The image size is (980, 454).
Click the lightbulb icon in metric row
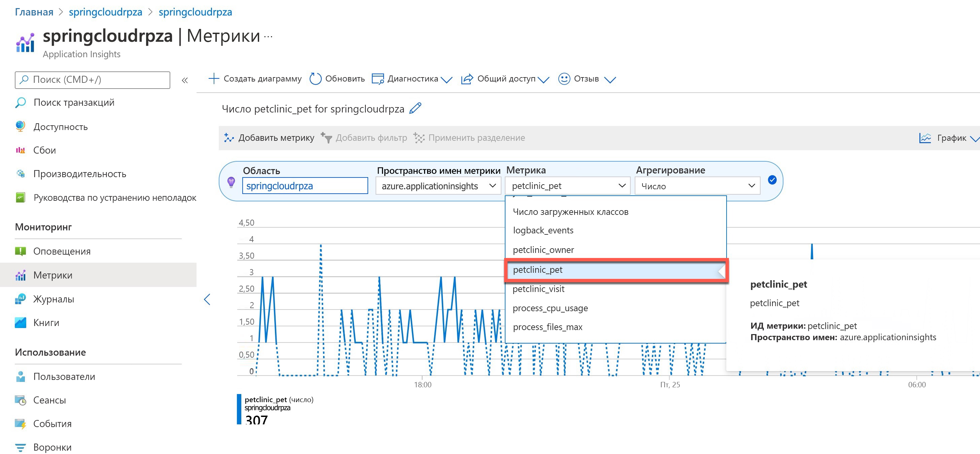[x=231, y=182]
